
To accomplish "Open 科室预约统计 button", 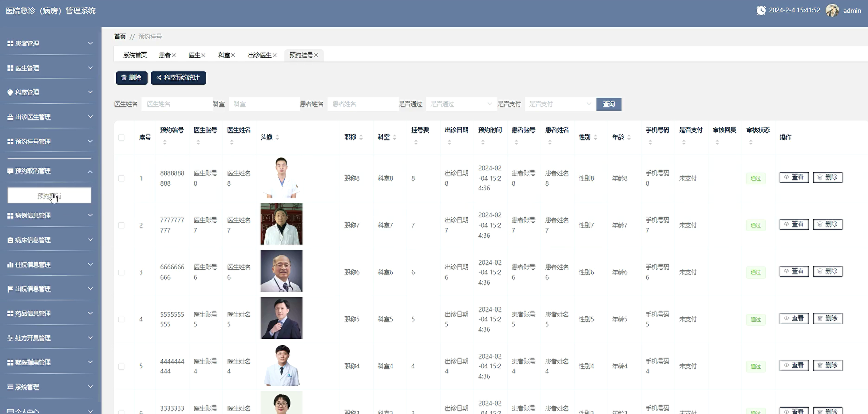I will click(x=178, y=78).
